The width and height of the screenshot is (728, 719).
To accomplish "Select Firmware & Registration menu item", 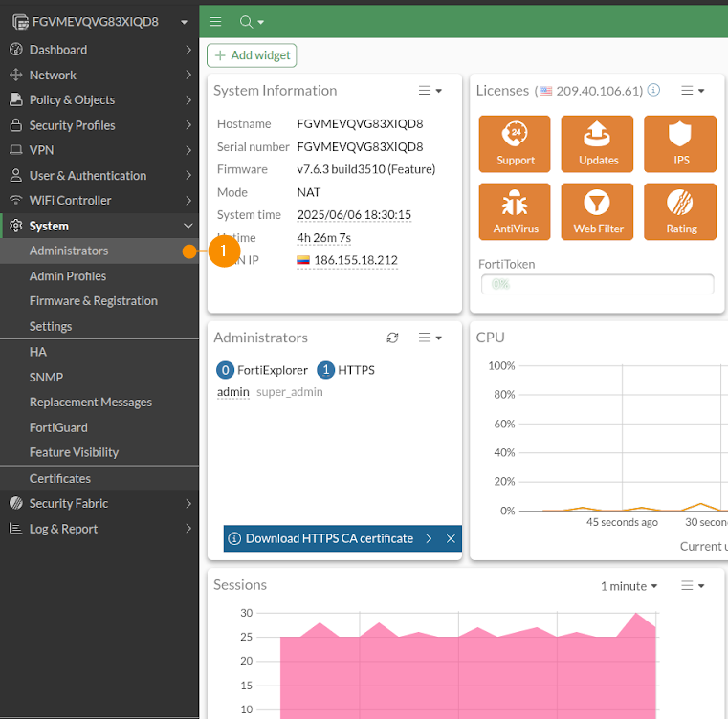I will (x=94, y=301).
